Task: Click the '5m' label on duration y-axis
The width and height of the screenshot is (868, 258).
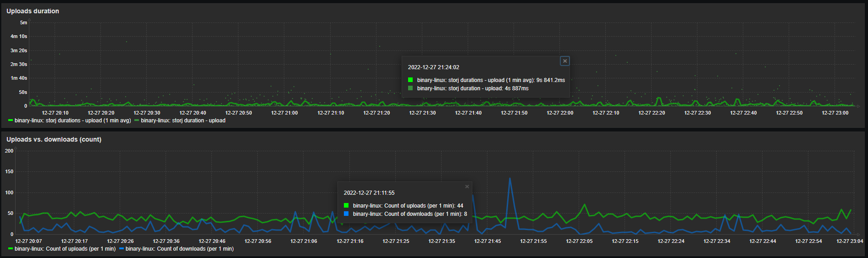Action: pyautogui.click(x=23, y=22)
